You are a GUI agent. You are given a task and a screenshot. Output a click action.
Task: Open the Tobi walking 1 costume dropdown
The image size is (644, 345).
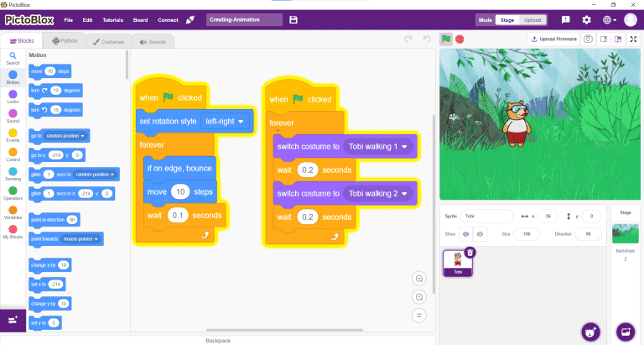pyautogui.click(x=378, y=146)
